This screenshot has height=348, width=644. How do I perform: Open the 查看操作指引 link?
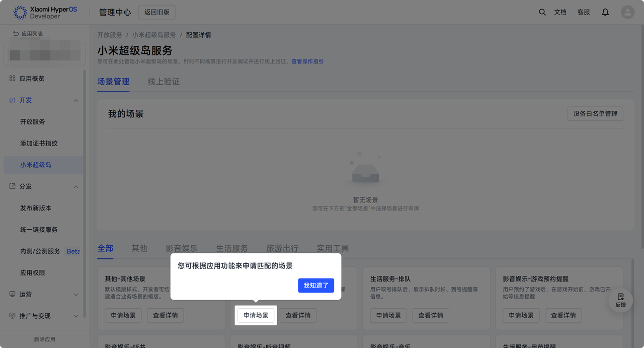[307, 61]
